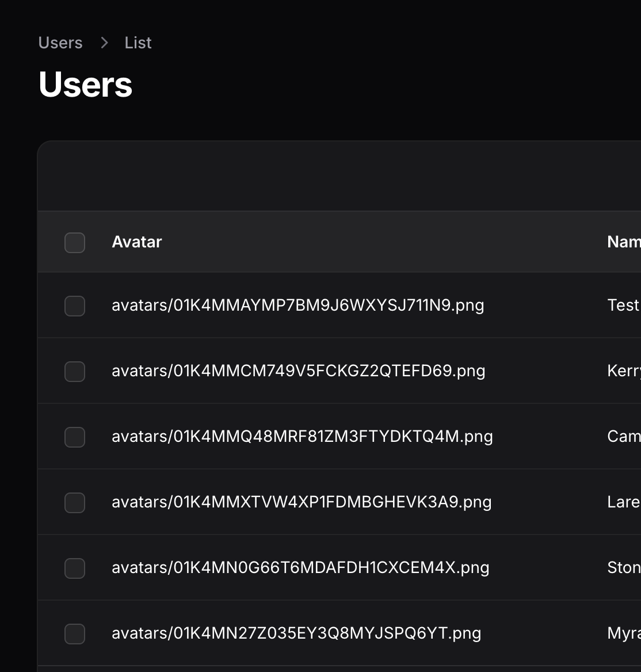Open the avatars/01K4MMAYMP7BM9J6WXYSJ711N9.png row
This screenshot has width=641, height=672.
[297, 305]
